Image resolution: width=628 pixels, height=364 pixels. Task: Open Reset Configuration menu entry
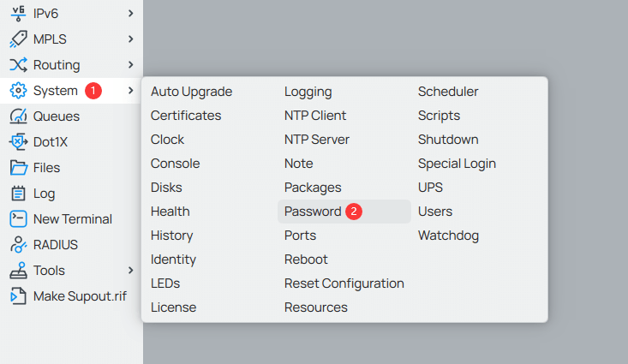coord(344,283)
